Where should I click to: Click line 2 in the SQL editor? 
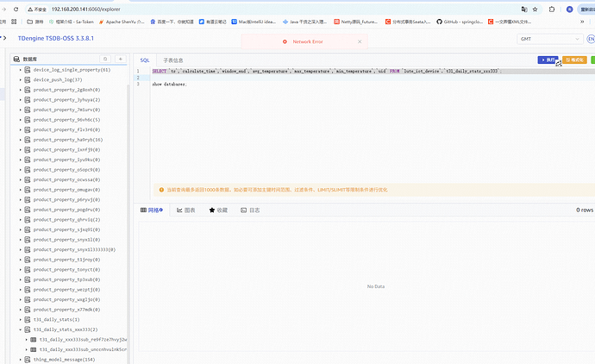coord(259,78)
